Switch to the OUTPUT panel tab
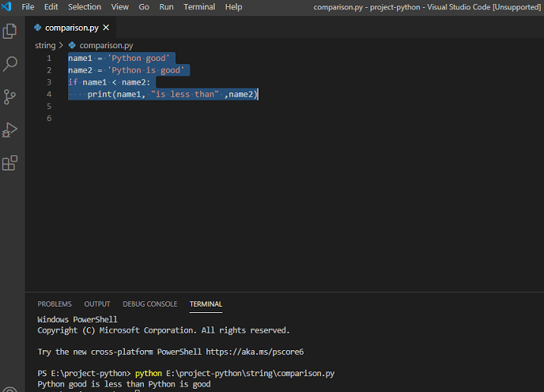544x392 pixels. (x=97, y=304)
